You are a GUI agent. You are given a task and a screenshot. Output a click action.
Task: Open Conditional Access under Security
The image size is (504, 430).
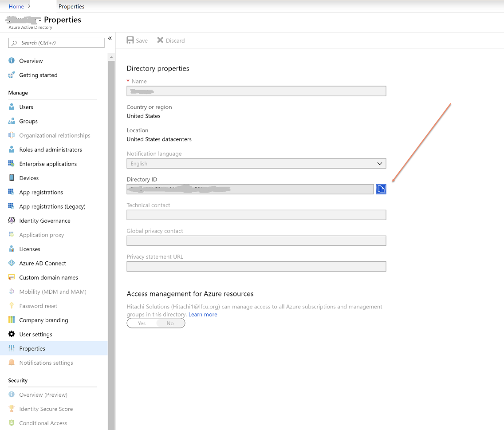tap(44, 423)
